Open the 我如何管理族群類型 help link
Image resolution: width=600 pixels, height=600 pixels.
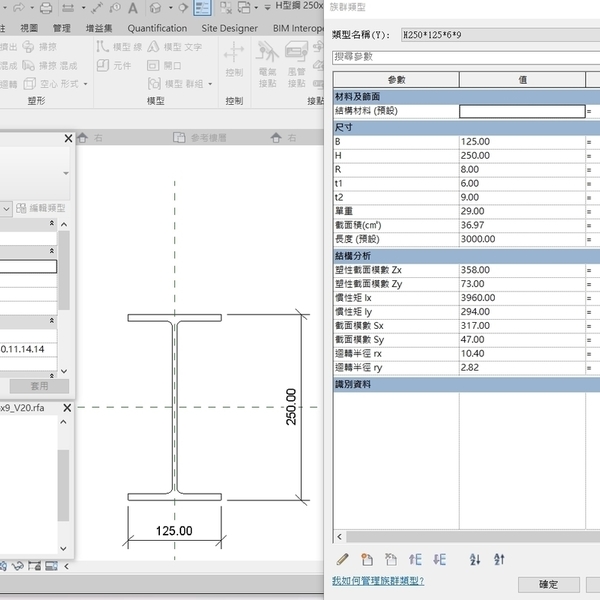click(378, 580)
